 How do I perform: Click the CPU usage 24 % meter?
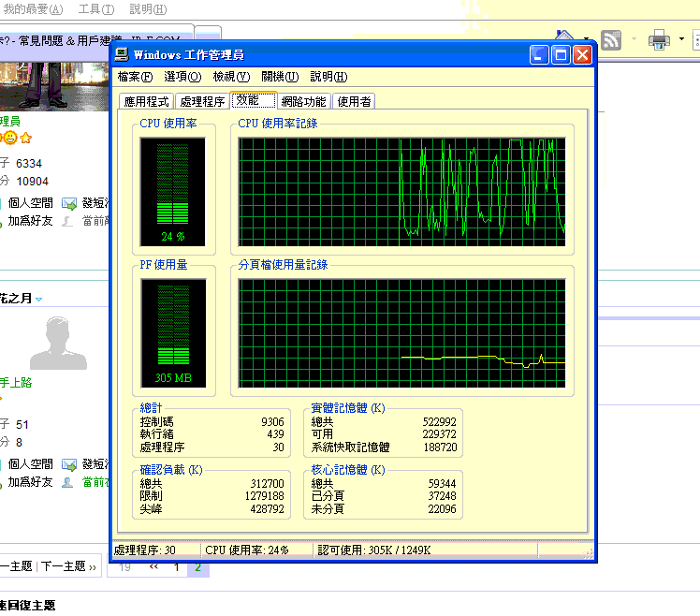pos(173,192)
